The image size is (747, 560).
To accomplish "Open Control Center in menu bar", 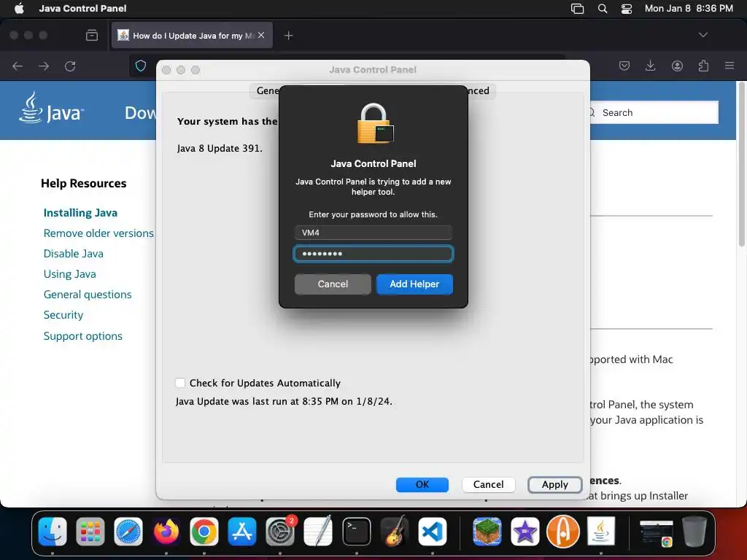I will (x=627, y=9).
